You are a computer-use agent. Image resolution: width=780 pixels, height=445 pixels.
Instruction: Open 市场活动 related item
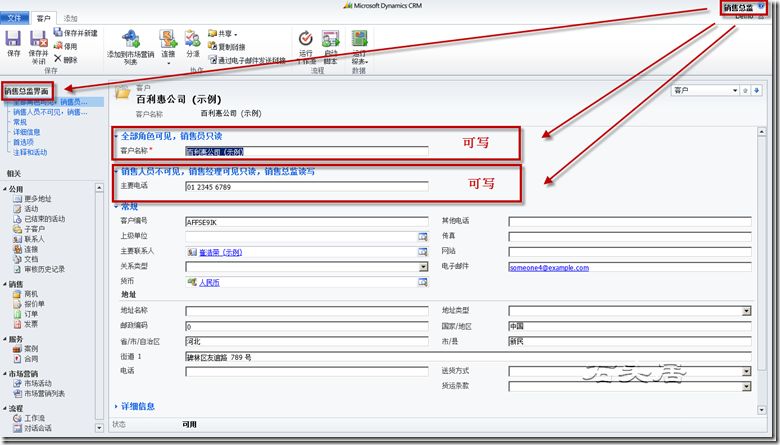click(33, 383)
